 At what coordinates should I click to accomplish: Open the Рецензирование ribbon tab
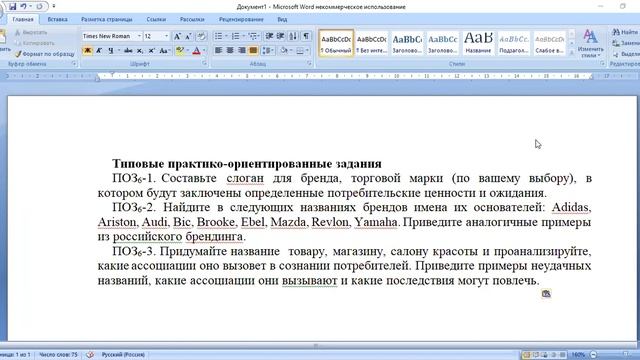(x=241, y=19)
